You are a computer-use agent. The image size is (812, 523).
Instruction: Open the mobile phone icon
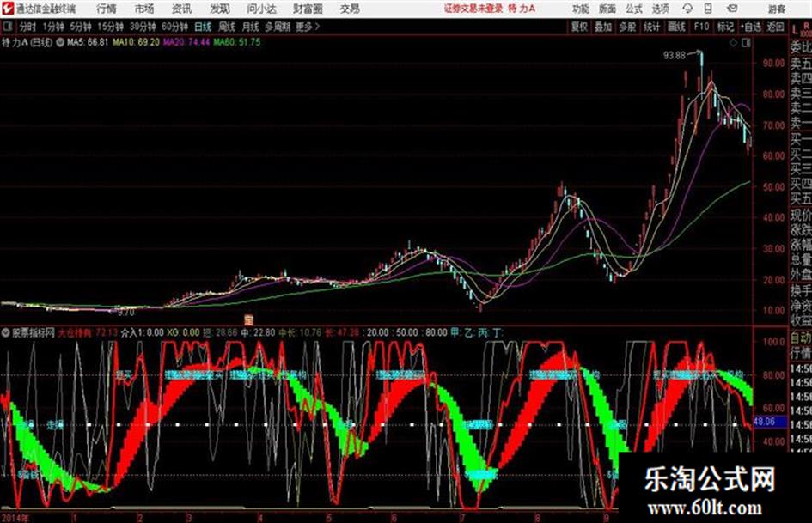pos(708,9)
